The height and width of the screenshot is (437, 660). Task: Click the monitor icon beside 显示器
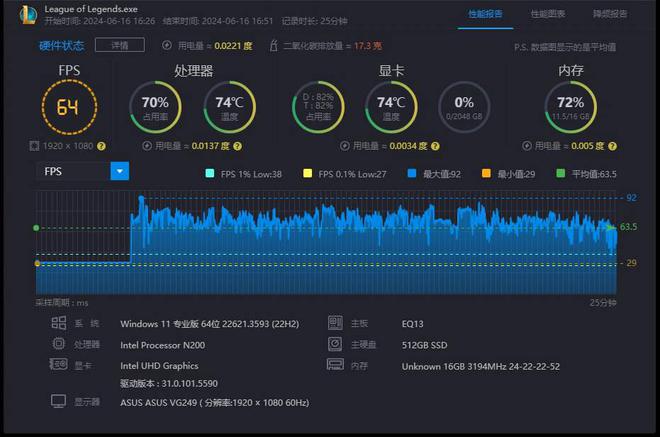point(59,401)
